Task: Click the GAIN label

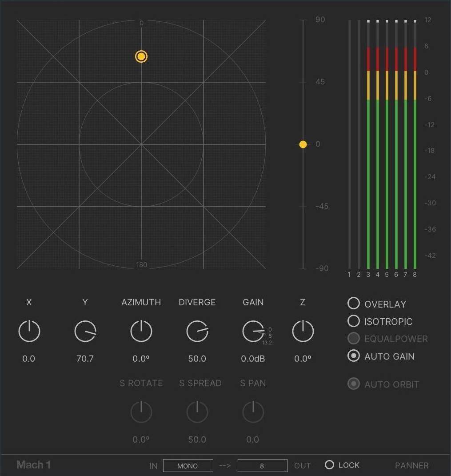Action: click(253, 302)
